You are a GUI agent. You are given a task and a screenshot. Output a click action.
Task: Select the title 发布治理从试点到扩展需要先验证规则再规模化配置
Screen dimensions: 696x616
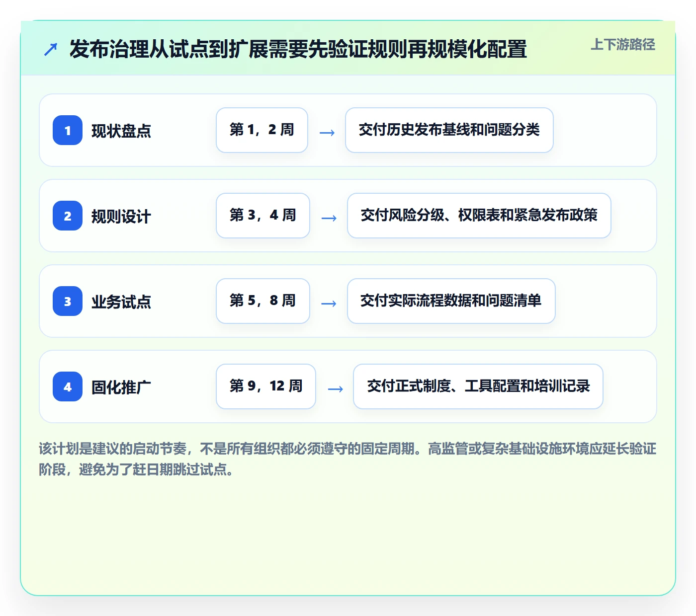click(x=298, y=49)
